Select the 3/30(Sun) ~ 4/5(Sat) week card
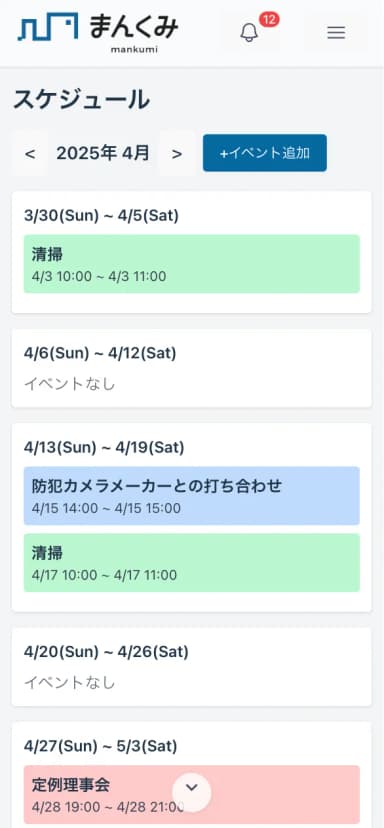The image size is (384, 828). tap(192, 252)
